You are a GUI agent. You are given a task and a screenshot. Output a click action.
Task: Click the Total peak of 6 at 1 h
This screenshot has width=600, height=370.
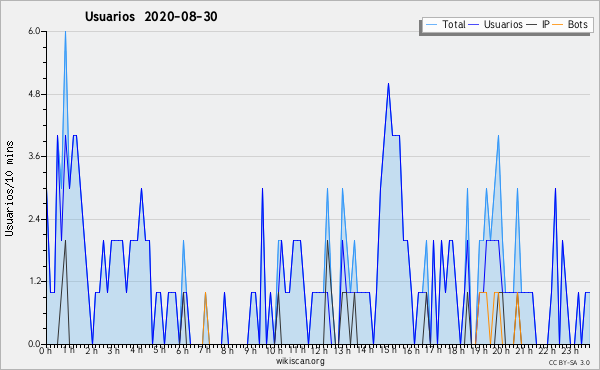tap(65, 32)
